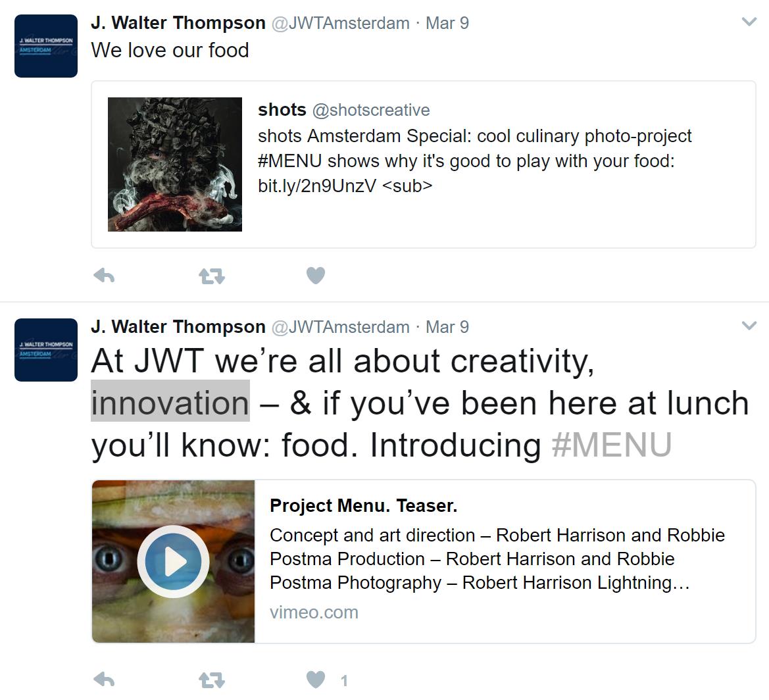Like the "We love our food" tweet
This screenshot has width=769, height=700.
[316, 276]
